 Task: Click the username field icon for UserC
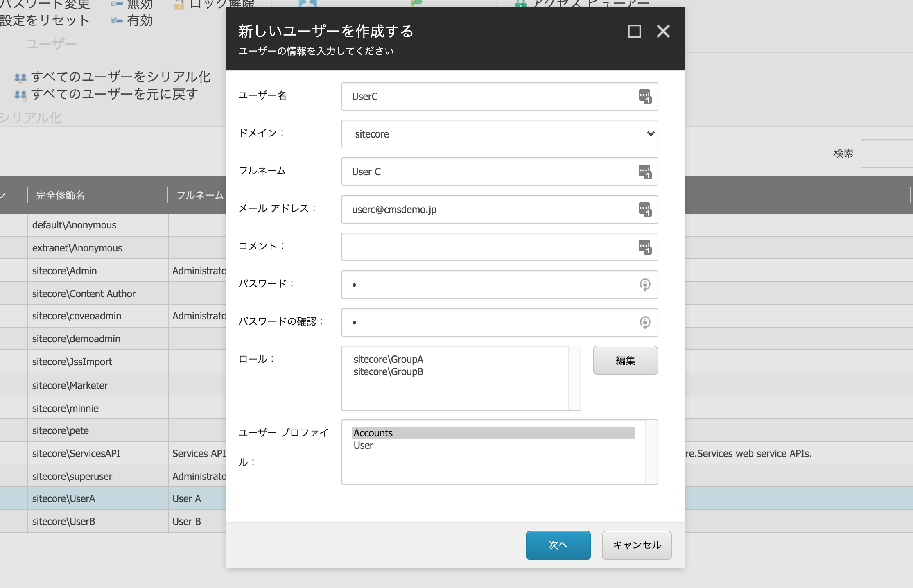pyautogui.click(x=644, y=95)
